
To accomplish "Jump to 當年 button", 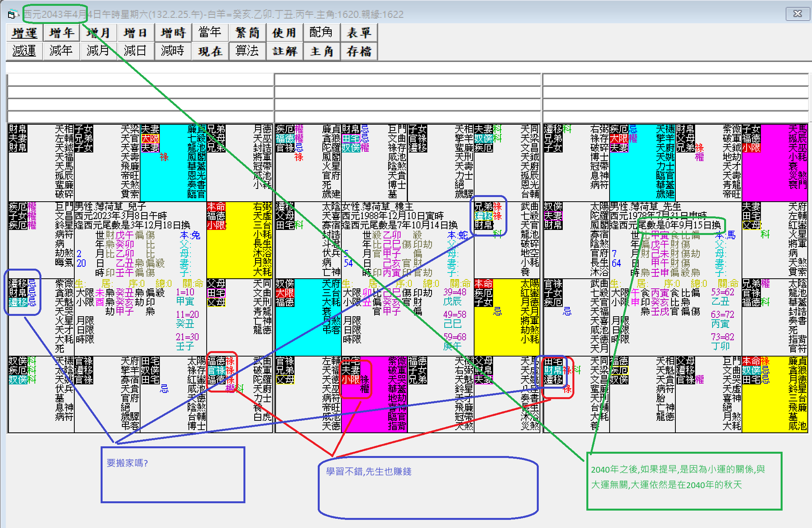I will click(x=210, y=33).
